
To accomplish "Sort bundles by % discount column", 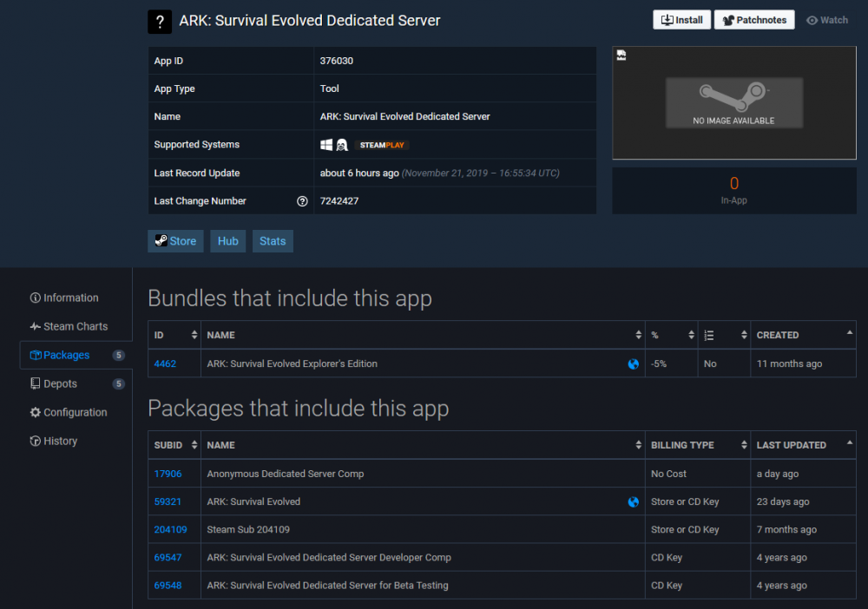I will point(672,335).
